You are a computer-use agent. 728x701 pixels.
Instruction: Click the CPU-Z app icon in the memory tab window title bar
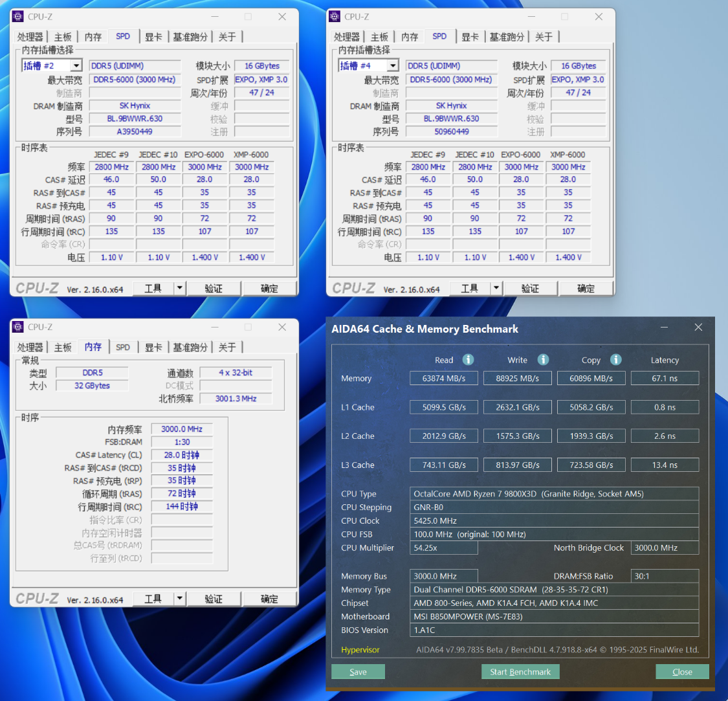click(x=18, y=327)
